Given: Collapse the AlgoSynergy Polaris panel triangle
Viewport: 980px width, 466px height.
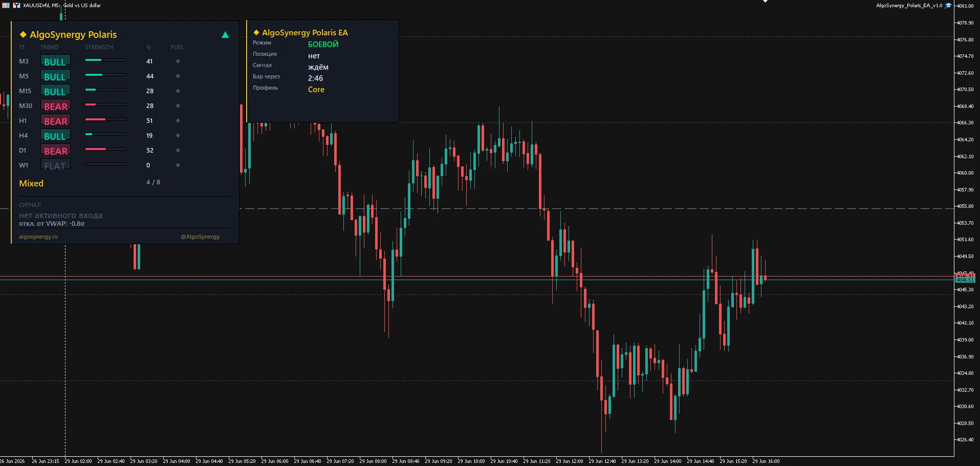Looking at the screenshot, I should pyautogui.click(x=225, y=35).
